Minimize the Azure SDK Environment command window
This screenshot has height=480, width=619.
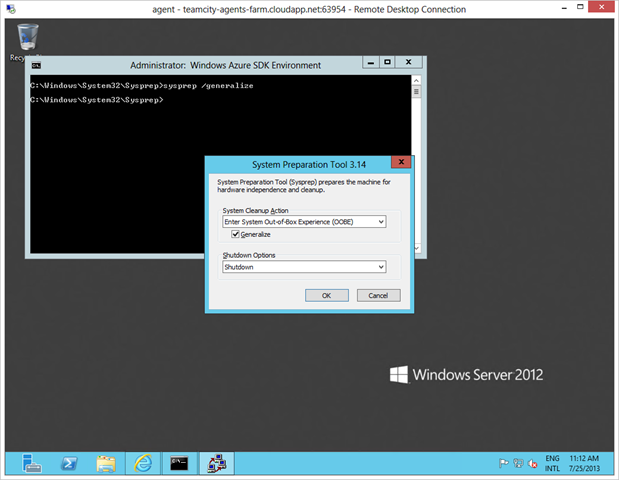click(x=371, y=62)
